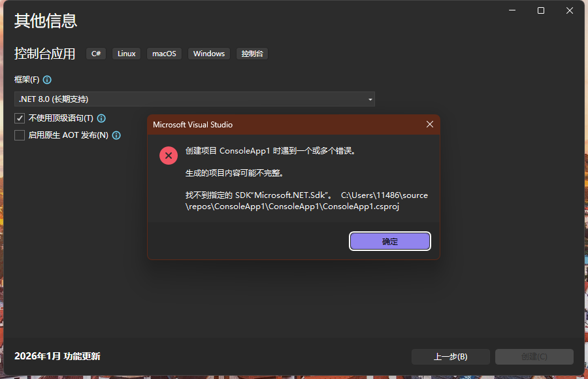Viewport: 588px width, 379px height.
Task: Show info icon beside 不使用顶级语句
Action: pos(101,118)
